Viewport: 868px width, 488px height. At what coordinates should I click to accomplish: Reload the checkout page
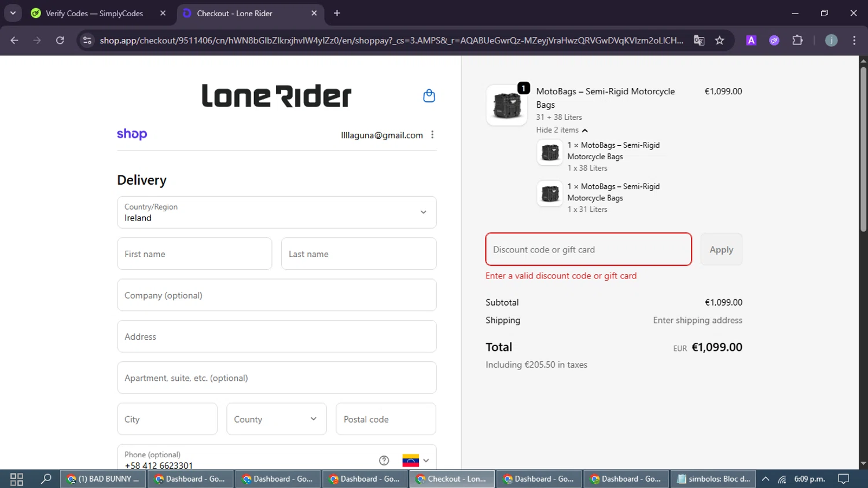[x=60, y=41]
